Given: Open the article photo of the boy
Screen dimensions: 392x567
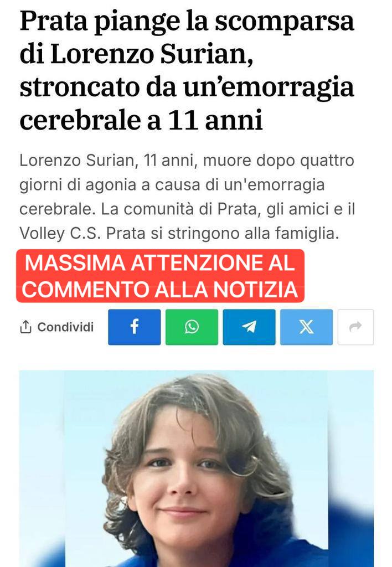Looking at the screenshot, I should click(x=197, y=468).
